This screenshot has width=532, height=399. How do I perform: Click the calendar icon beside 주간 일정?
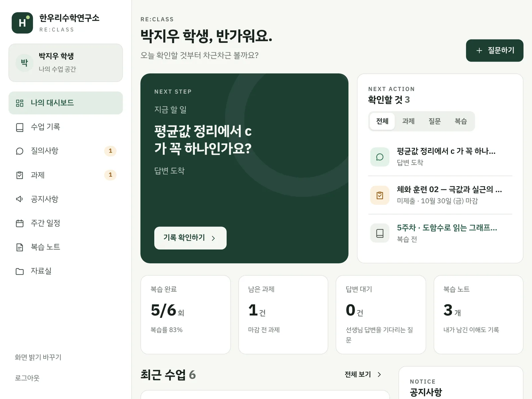20,223
